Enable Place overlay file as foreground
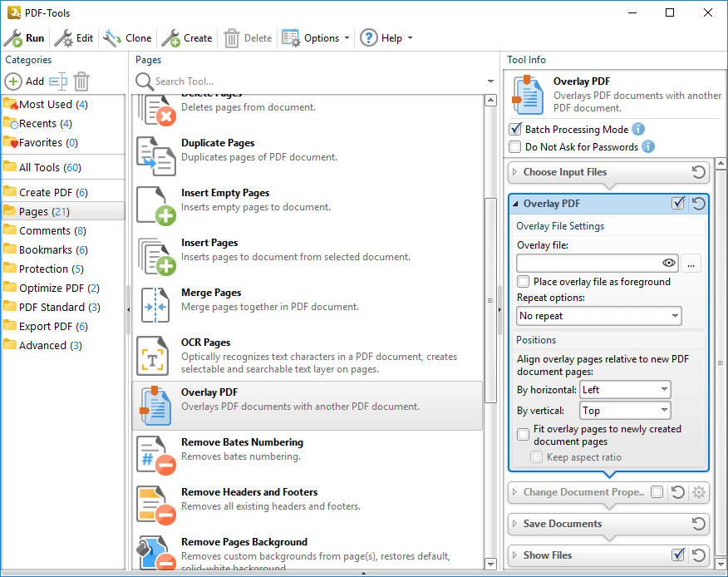728x577 pixels. click(x=524, y=282)
